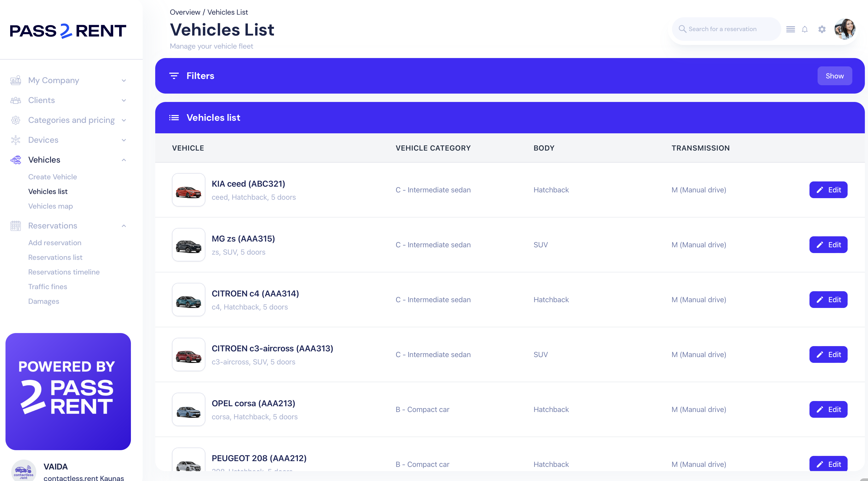The width and height of the screenshot is (868, 481).
Task: Show the Filters panel
Action: [834, 76]
